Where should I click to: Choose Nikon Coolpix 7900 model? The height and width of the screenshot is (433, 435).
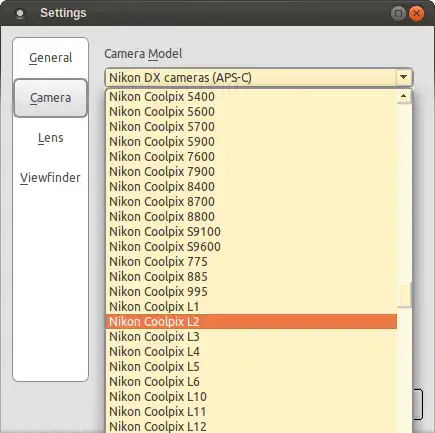(x=251, y=172)
